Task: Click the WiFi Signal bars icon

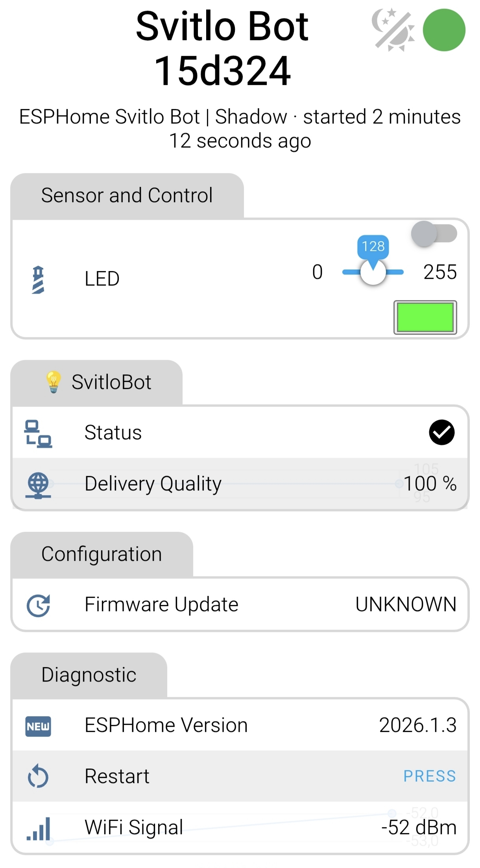Action: coord(38,828)
